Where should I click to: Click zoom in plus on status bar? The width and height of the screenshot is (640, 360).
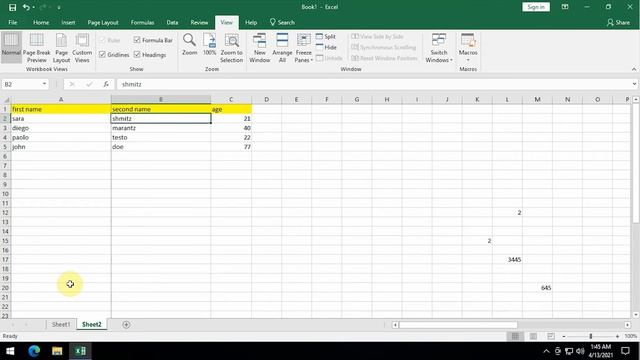tap(617, 336)
